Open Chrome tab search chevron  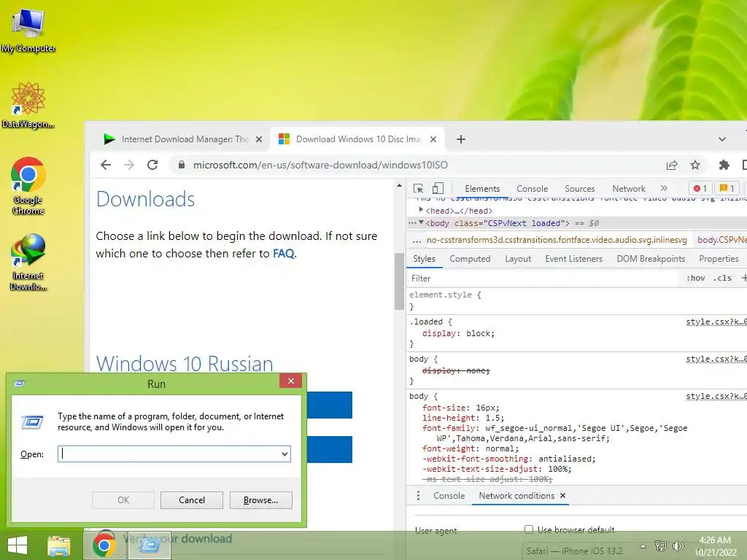tap(722, 139)
